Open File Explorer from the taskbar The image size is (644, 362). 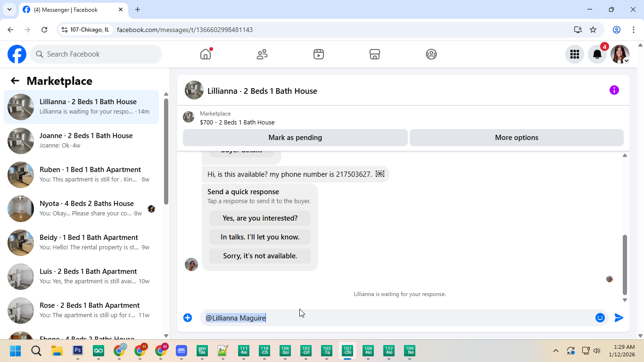[57, 351]
